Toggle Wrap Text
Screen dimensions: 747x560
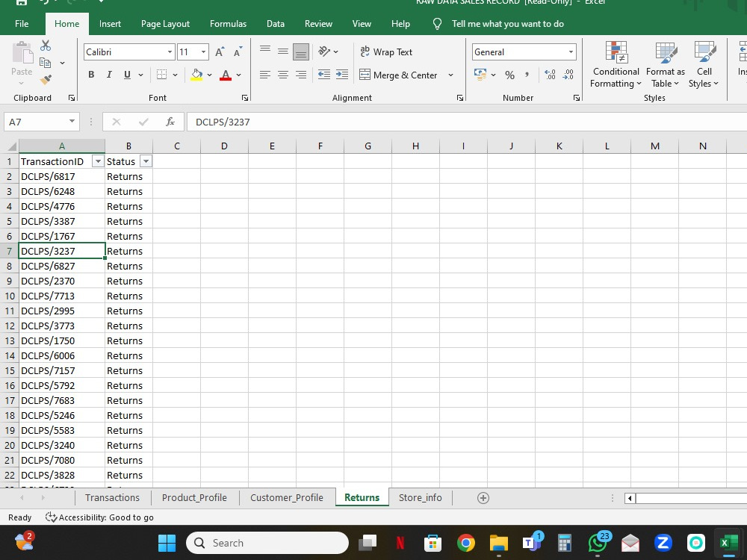(x=386, y=52)
